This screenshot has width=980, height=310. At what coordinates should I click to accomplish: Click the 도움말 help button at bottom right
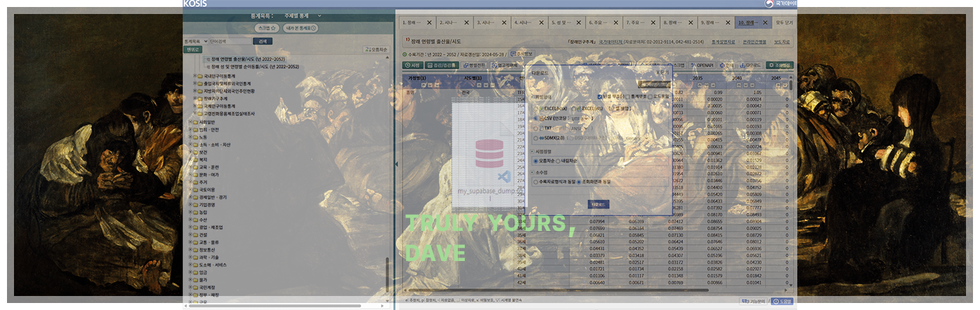click(x=782, y=301)
